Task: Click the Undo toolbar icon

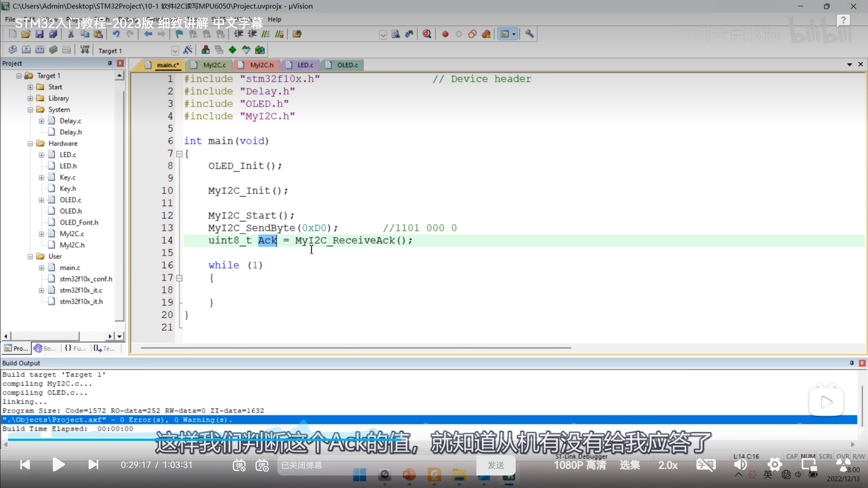Action: point(116,34)
